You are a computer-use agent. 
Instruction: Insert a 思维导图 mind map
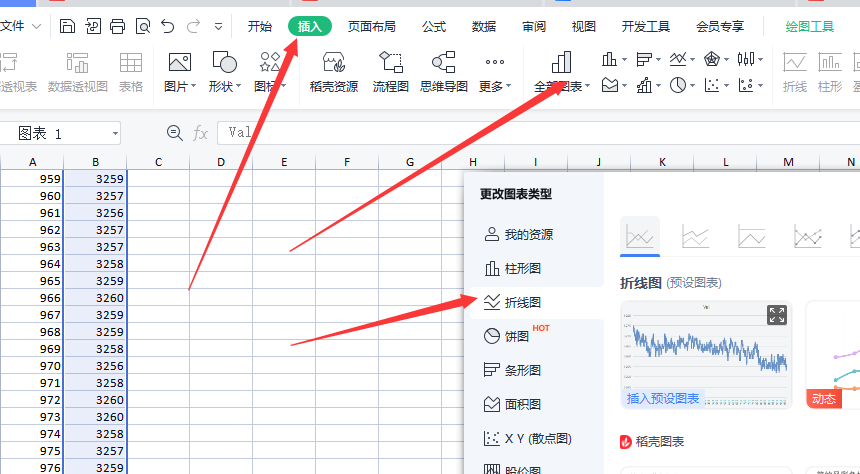click(x=443, y=72)
